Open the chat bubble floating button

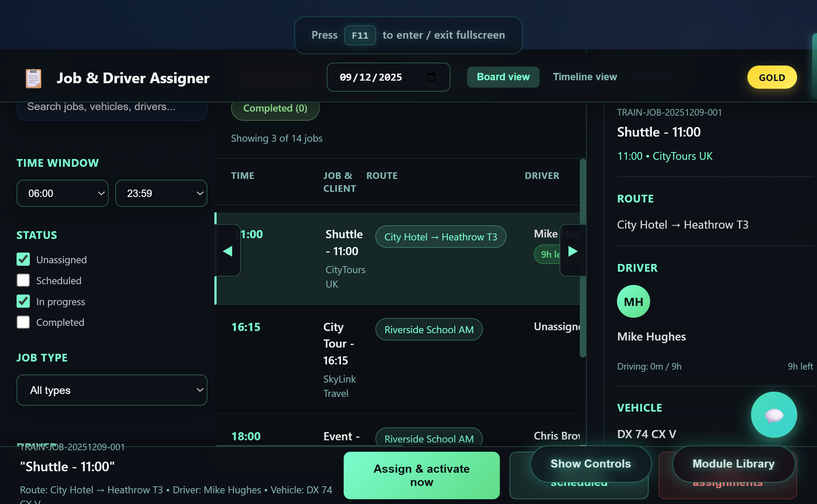click(774, 415)
